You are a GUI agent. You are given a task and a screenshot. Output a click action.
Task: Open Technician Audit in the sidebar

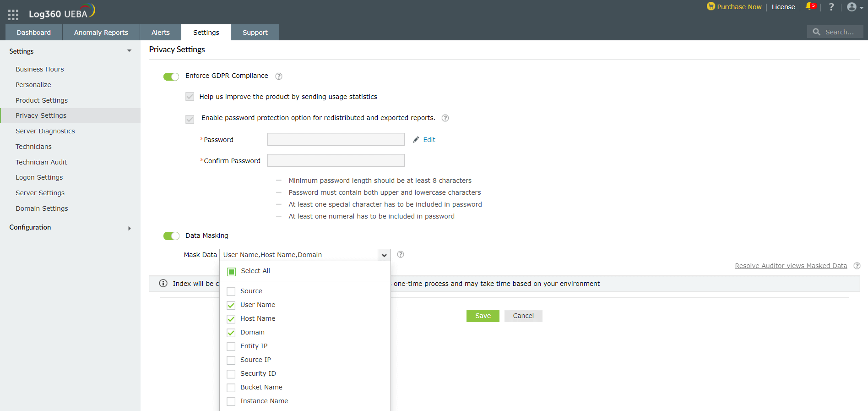[x=41, y=162]
